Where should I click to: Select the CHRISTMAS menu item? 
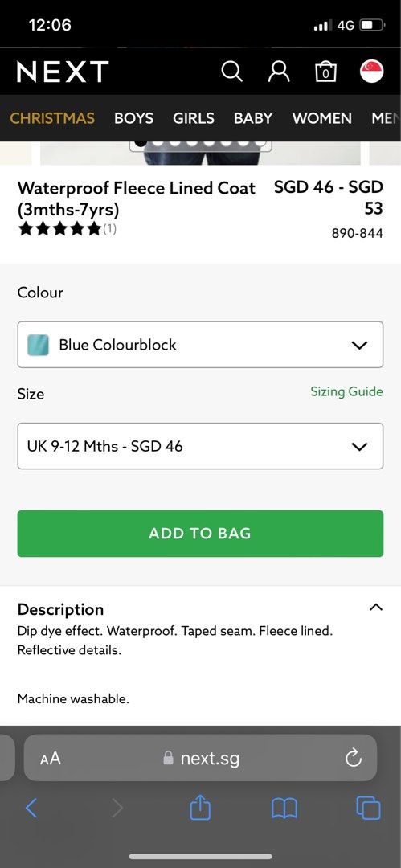tap(52, 118)
